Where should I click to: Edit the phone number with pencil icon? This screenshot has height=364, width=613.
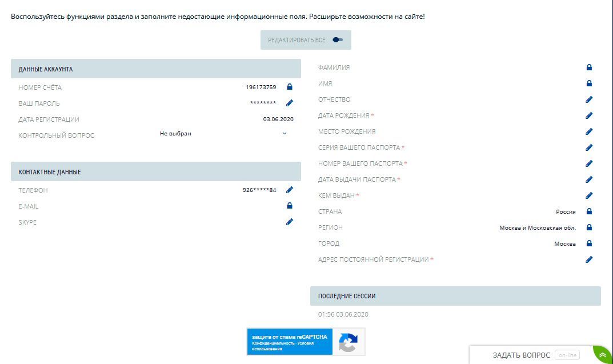point(289,190)
